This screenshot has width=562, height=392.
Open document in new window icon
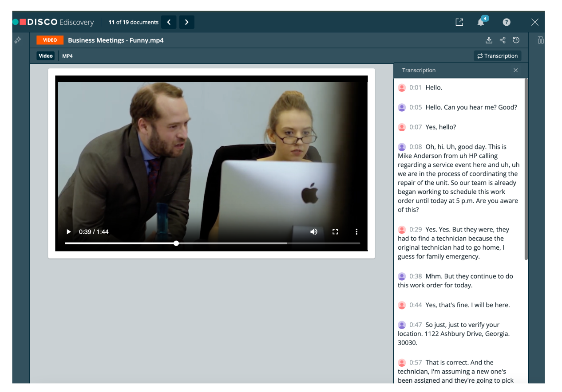click(x=459, y=22)
